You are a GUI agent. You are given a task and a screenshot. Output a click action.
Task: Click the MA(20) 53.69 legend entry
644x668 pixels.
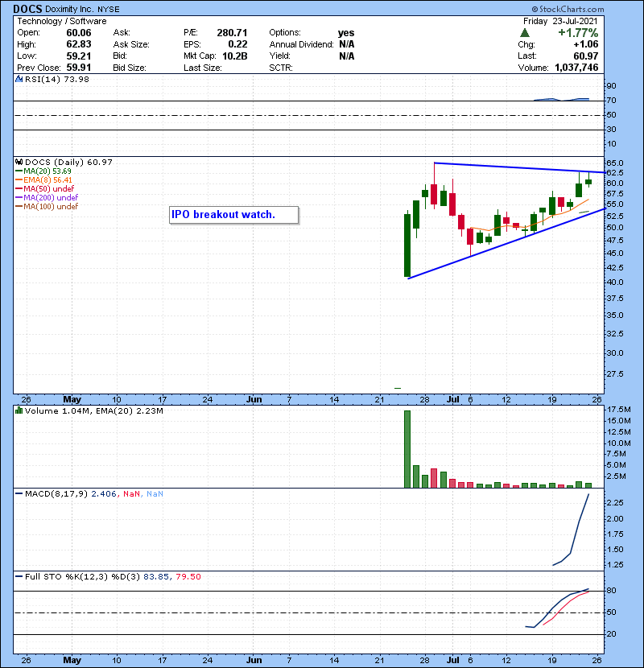point(43,171)
